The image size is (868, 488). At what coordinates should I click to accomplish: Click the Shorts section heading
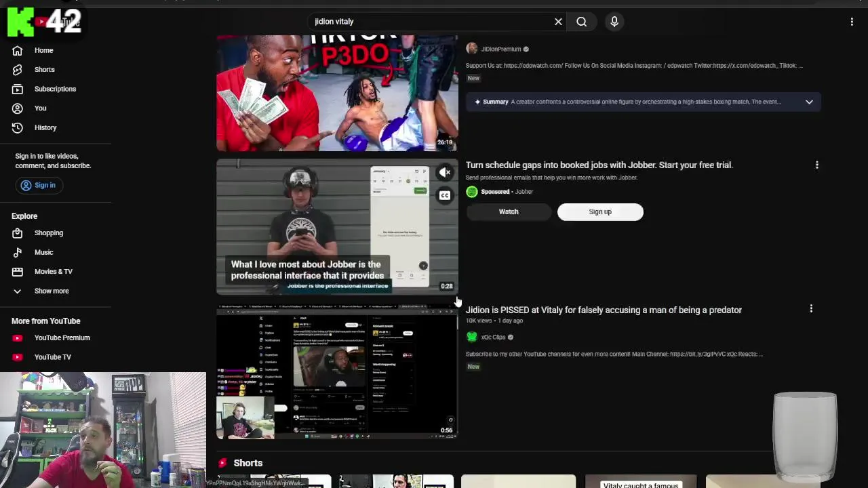point(248,463)
